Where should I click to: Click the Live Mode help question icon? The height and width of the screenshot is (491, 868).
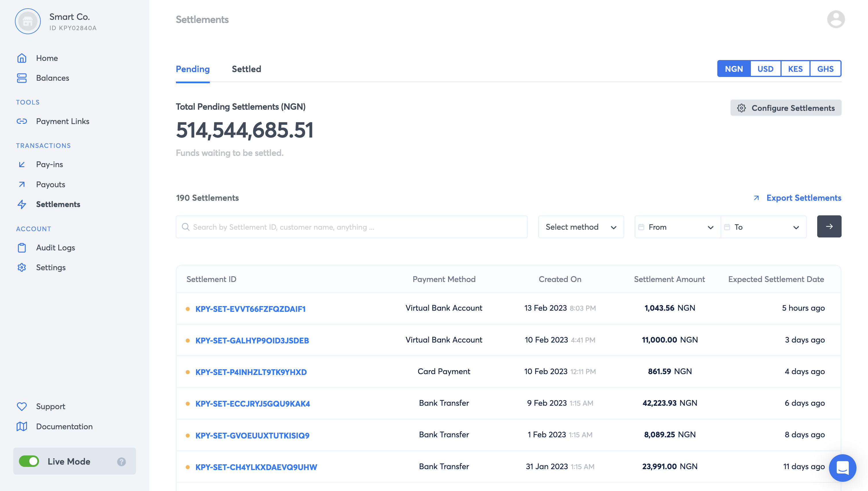[x=121, y=461]
